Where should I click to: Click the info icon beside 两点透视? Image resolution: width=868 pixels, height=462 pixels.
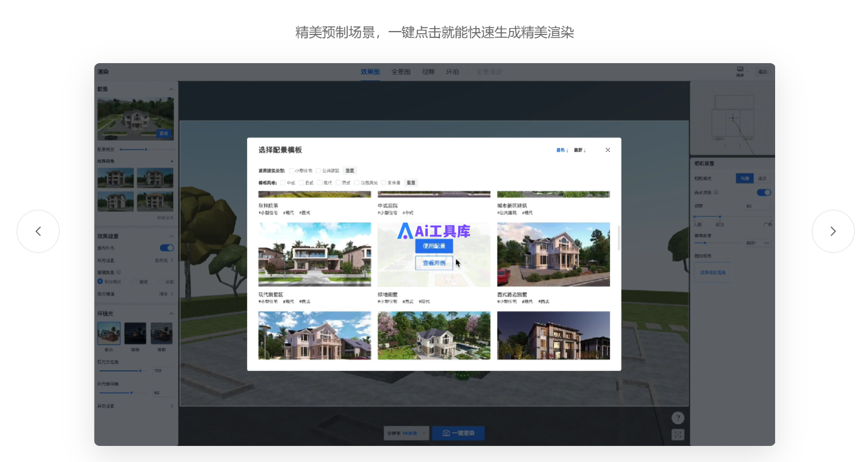coord(716,193)
